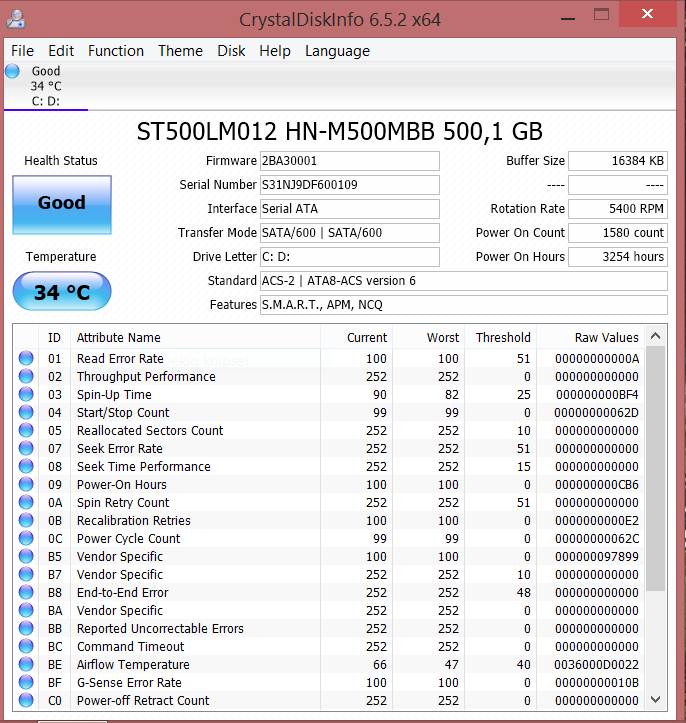Screen dimensions: 686x723
Task: Click status orb for Spin-Up Time
Action: click(26, 394)
